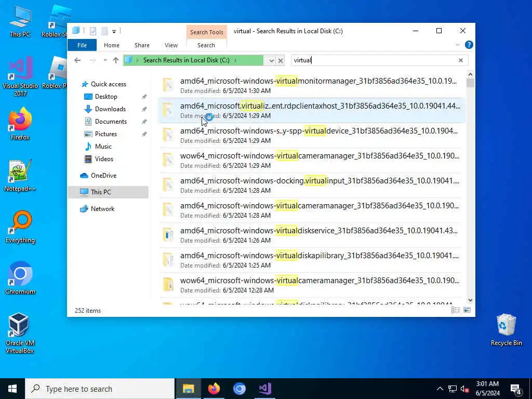The width and height of the screenshot is (532, 399).
Task: Open the Share ribbon tab
Action: pyautogui.click(x=142, y=45)
